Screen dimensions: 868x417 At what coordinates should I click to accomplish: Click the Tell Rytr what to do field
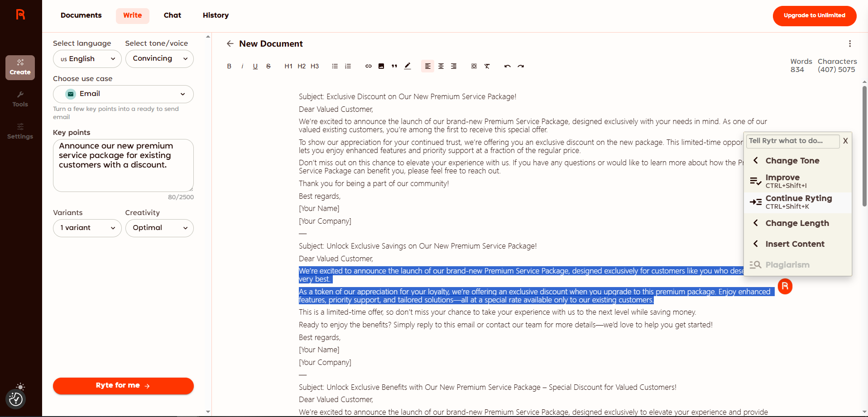click(792, 141)
